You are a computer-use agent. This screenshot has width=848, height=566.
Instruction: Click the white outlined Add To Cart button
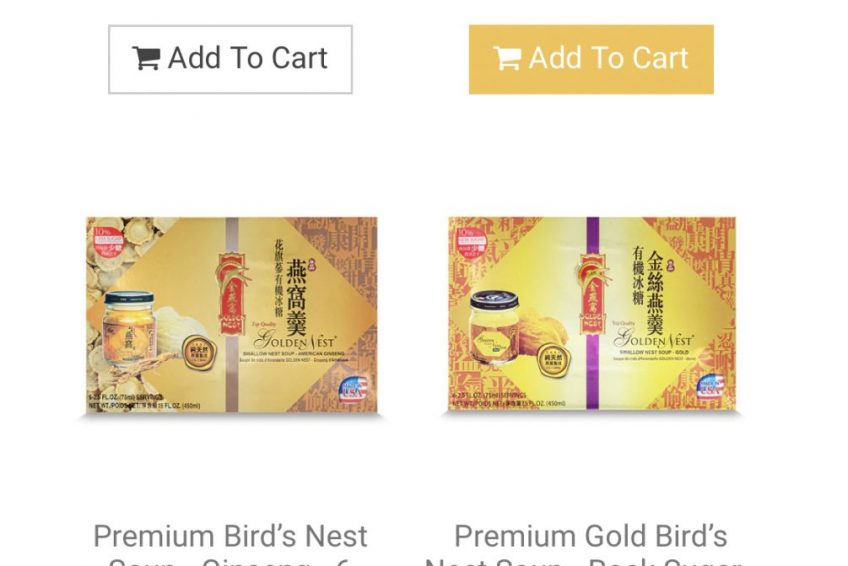(230, 59)
